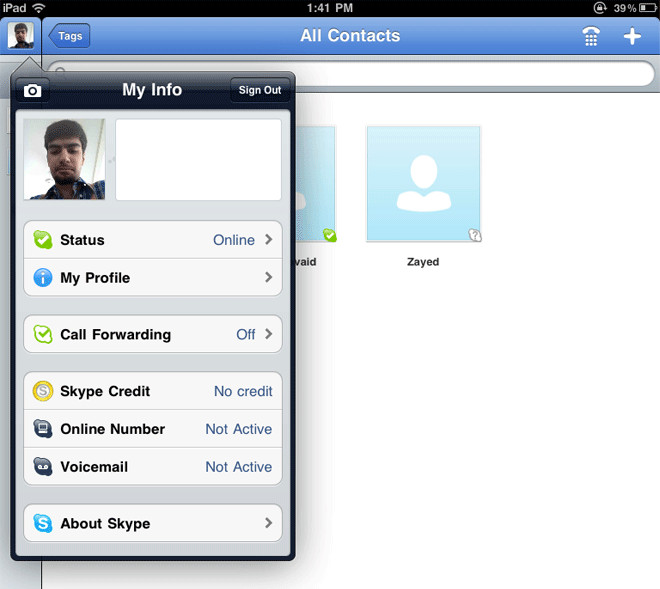
Task: Tap Online Number's Not Active value
Action: click(x=239, y=429)
